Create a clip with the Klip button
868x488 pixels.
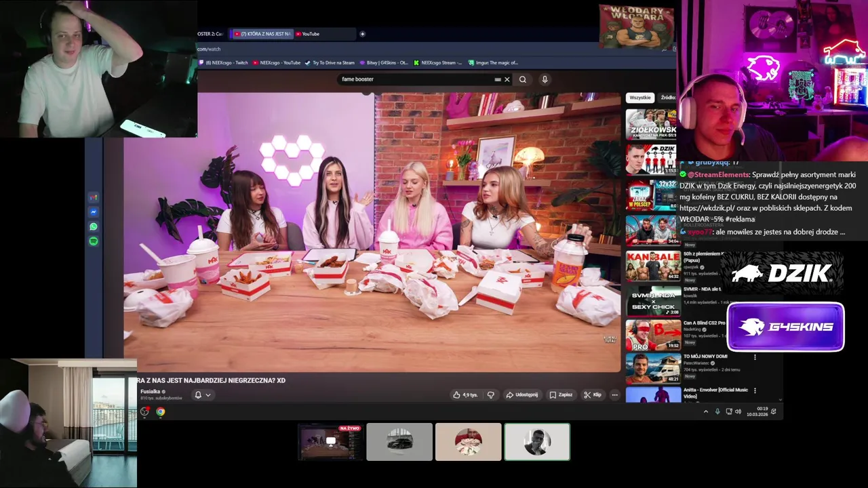pyautogui.click(x=593, y=394)
